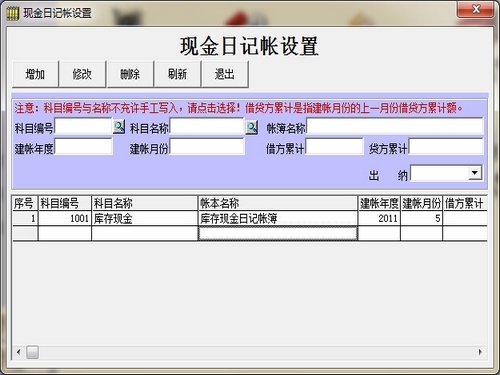Select row number 1 header cell

(x=25, y=219)
